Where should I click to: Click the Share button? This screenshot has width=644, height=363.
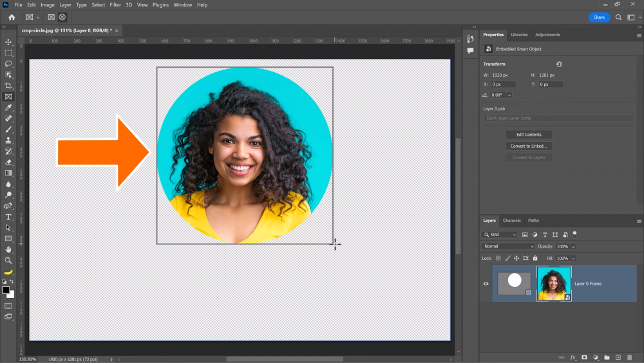point(599,17)
